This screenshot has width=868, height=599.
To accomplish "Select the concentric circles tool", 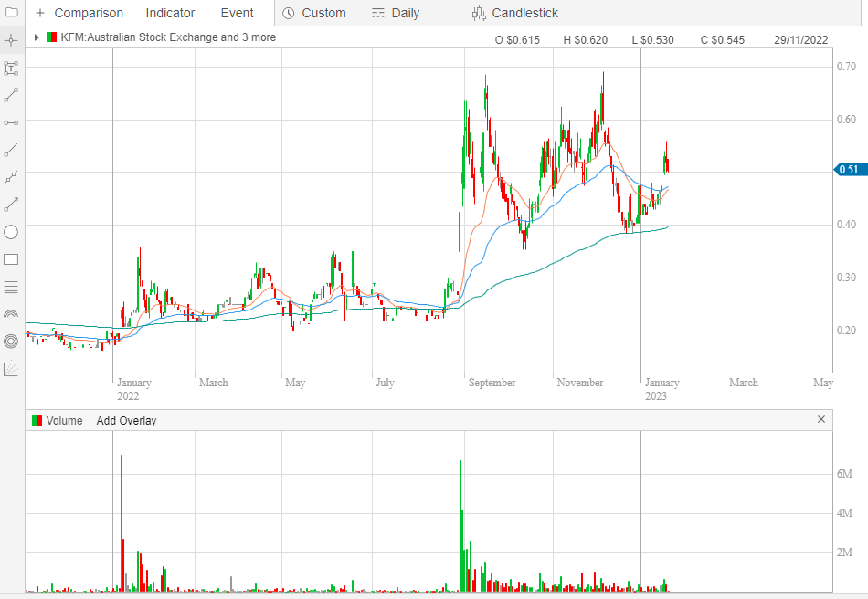I will click(x=11, y=342).
